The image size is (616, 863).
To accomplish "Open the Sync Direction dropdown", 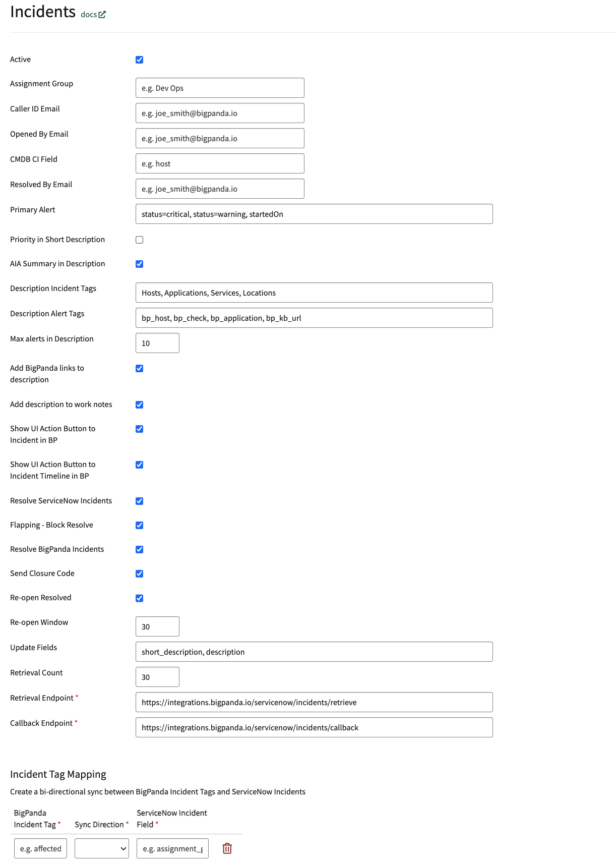I will pos(101,848).
